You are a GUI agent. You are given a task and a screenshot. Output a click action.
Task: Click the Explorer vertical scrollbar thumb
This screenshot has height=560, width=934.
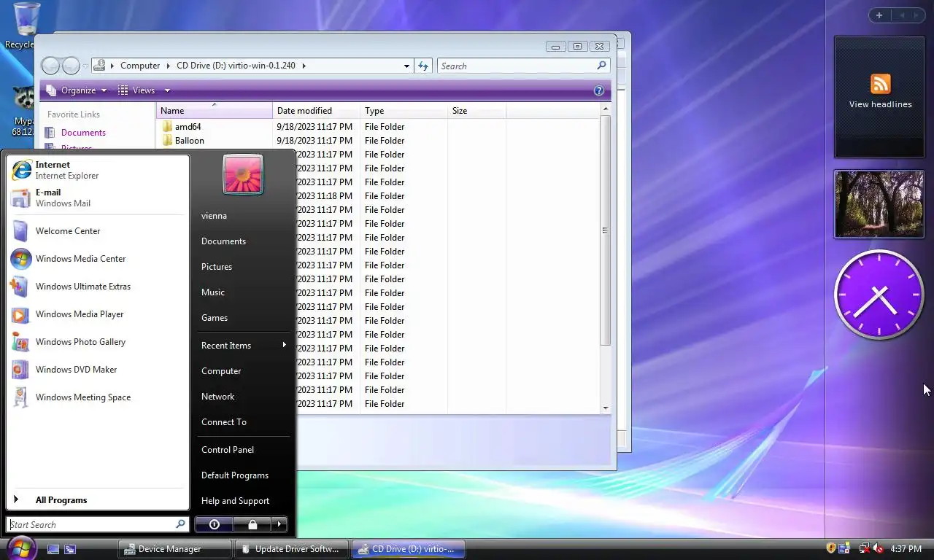(x=605, y=230)
